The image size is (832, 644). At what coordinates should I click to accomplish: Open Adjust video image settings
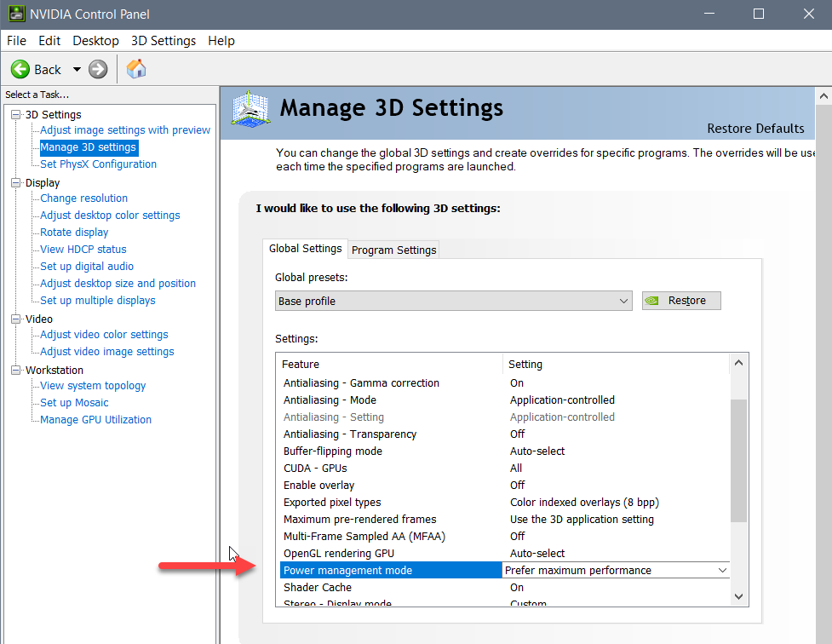tap(107, 352)
